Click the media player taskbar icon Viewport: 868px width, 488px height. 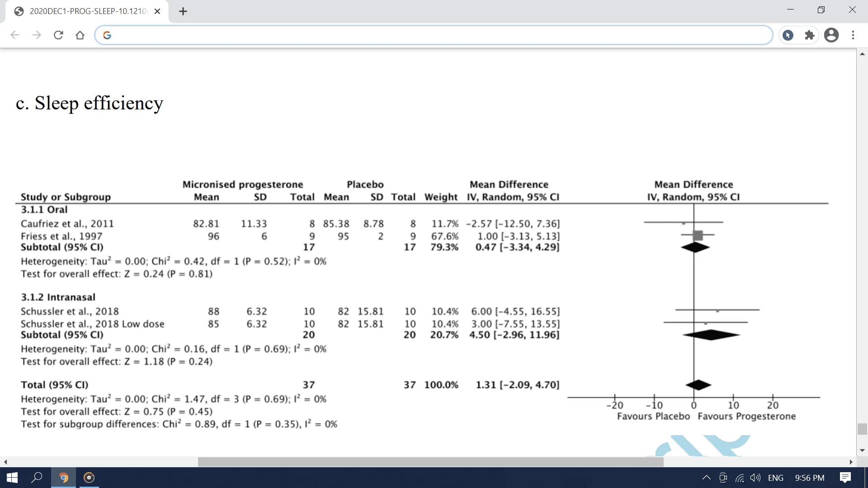click(x=89, y=478)
